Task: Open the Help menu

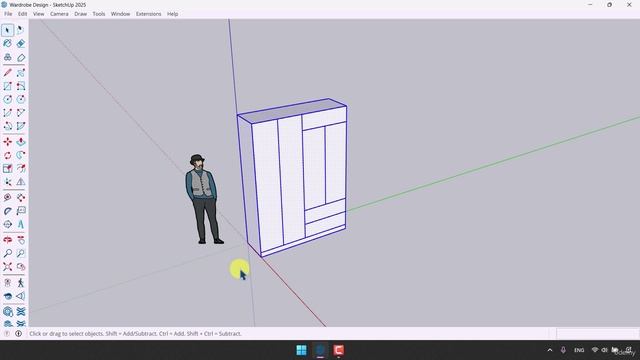Action: click(x=172, y=14)
